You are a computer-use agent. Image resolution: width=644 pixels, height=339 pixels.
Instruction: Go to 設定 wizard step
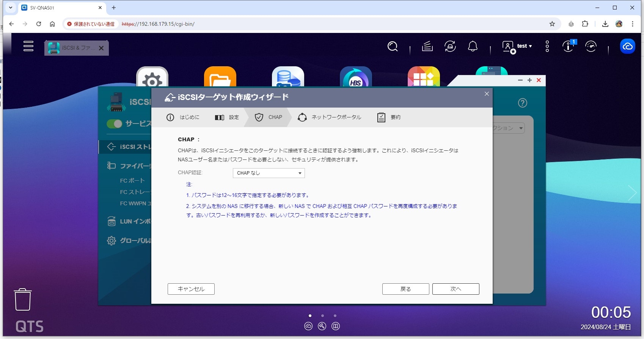click(x=227, y=117)
